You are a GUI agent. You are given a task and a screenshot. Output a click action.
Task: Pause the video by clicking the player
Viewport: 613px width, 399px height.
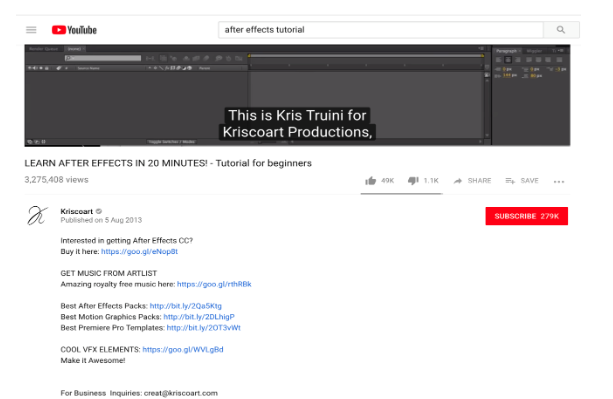[x=297, y=95]
